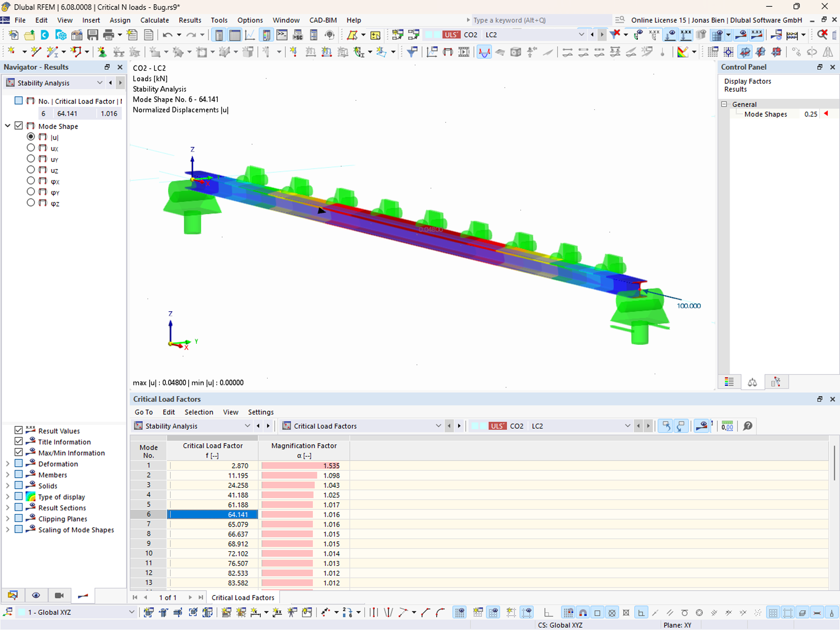The height and width of the screenshot is (630, 840).
Task: Open the console window icon
Action: (282, 35)
